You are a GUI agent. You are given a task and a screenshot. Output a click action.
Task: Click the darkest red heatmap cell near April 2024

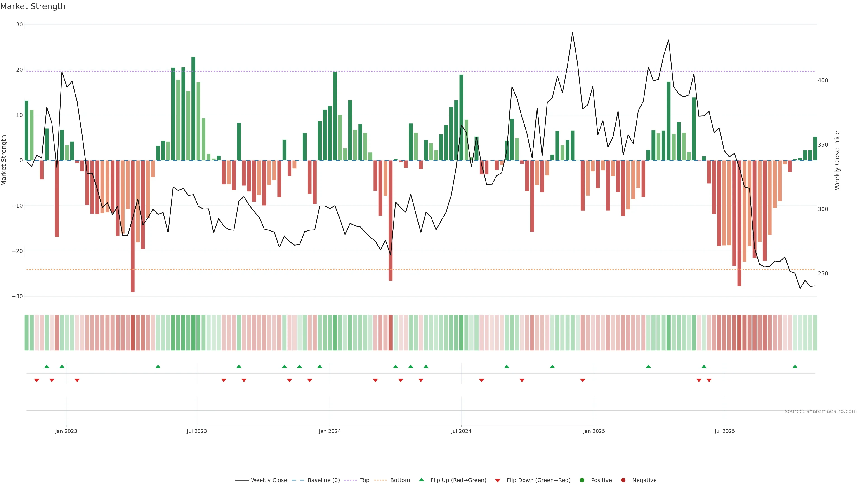click(391, 333)
